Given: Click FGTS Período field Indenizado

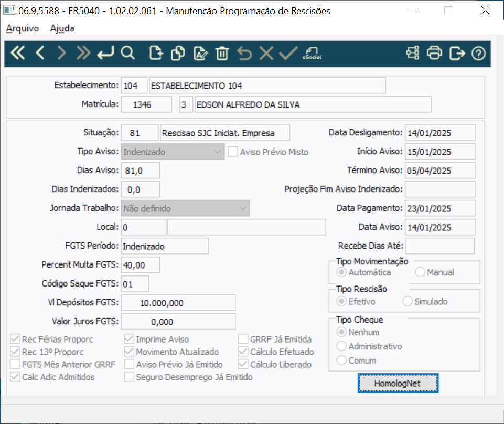Looking at the screenshot, I should [165, 246].
